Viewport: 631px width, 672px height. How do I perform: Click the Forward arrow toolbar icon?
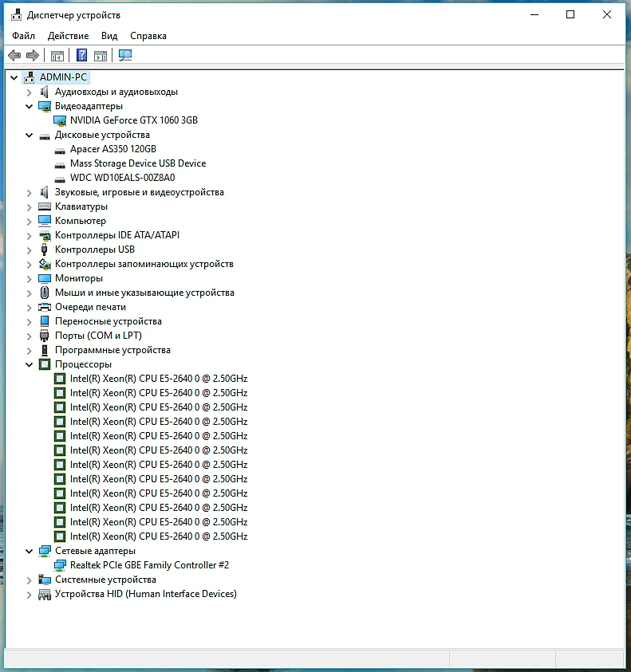coord(33,55)
